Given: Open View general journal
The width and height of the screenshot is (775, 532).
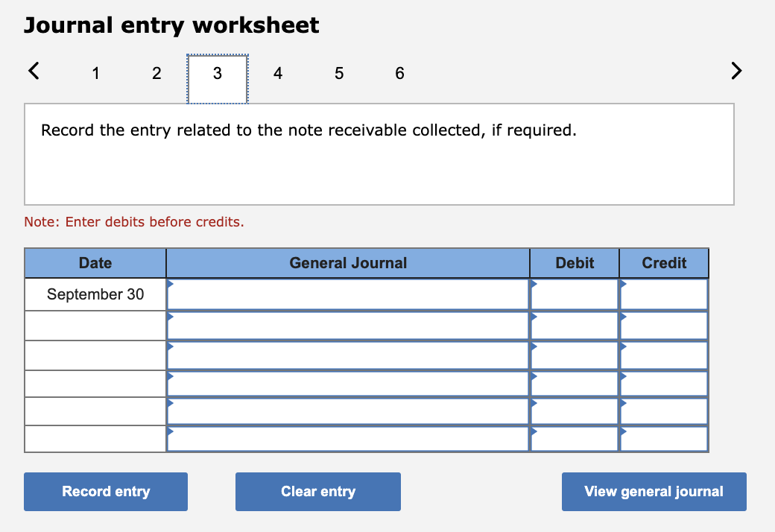Looking at the screenshot, I should click(x=654, y=492).
